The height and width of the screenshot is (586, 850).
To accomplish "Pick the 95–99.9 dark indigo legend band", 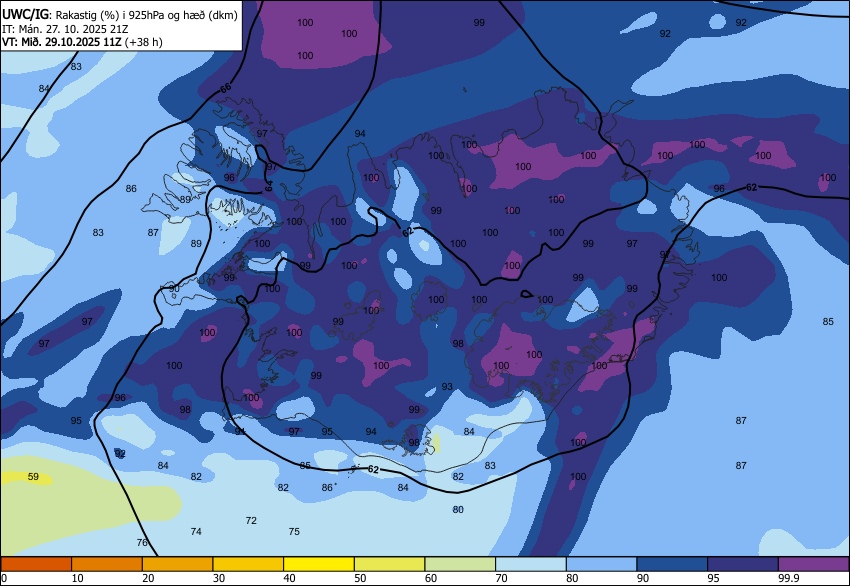I will [x=743, y=564].
